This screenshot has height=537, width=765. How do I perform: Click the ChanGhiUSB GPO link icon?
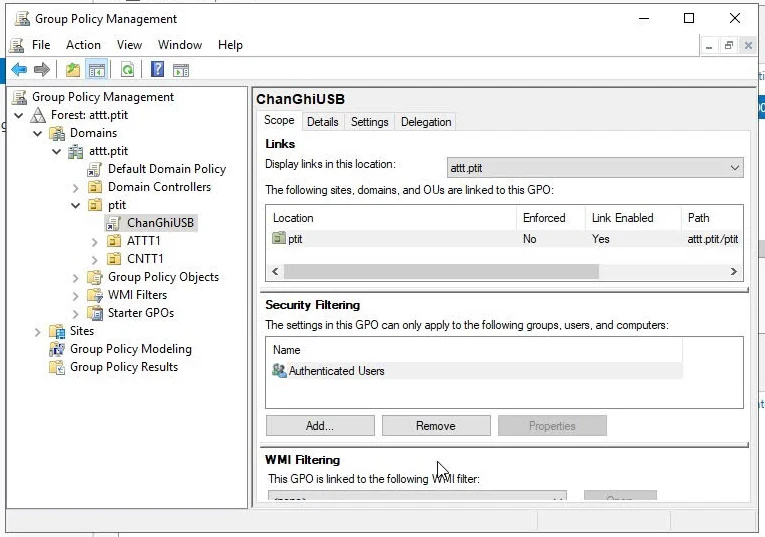pos(113,223)
